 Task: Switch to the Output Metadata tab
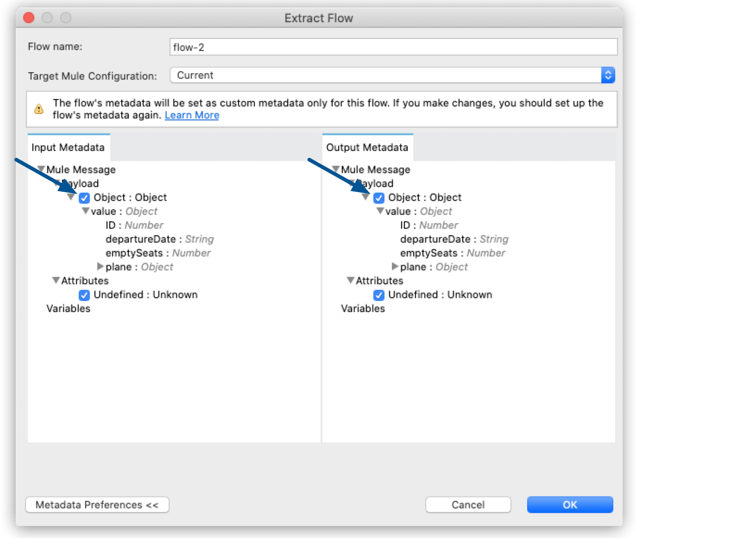click(x=367, y=147)
